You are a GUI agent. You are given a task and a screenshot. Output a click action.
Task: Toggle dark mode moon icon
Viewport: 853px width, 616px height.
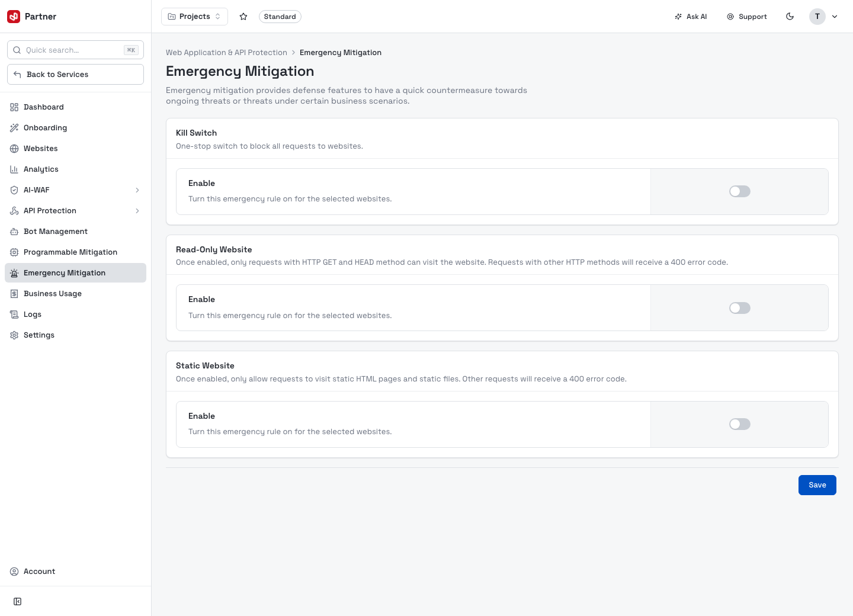click(x=790, y=17)
